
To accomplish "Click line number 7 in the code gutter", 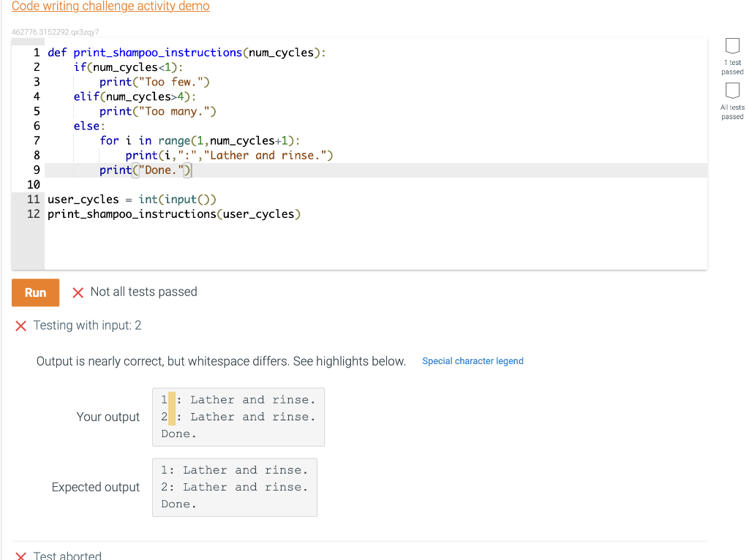I will point(34,140).
